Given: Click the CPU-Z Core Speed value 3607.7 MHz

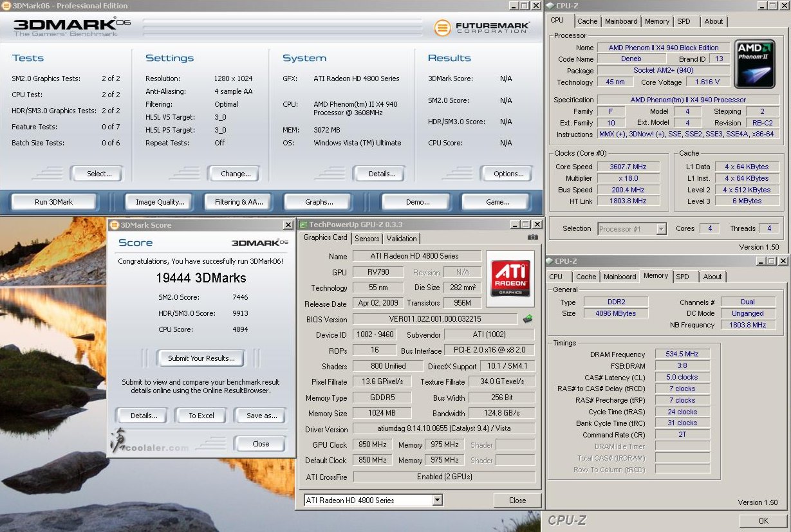Looking at the screenshot, I should [628, 167].
